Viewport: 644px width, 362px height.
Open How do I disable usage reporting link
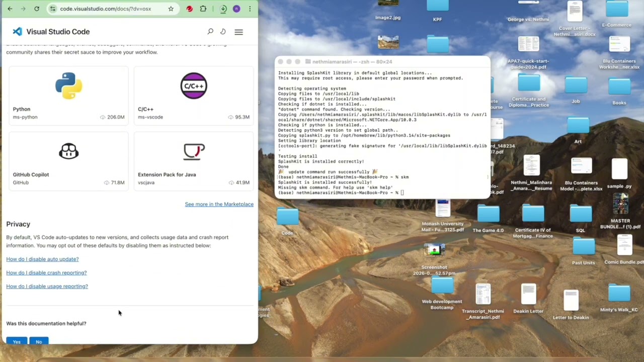(x=47, y=286)
